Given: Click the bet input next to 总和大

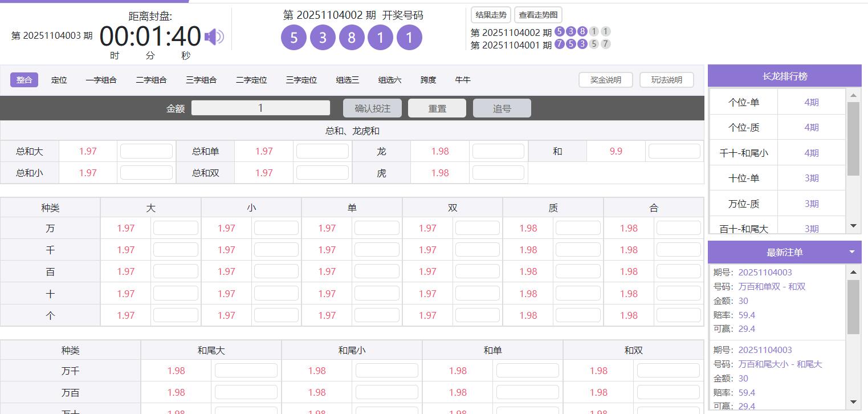Looking at the screenshot, I should point(146,151).
